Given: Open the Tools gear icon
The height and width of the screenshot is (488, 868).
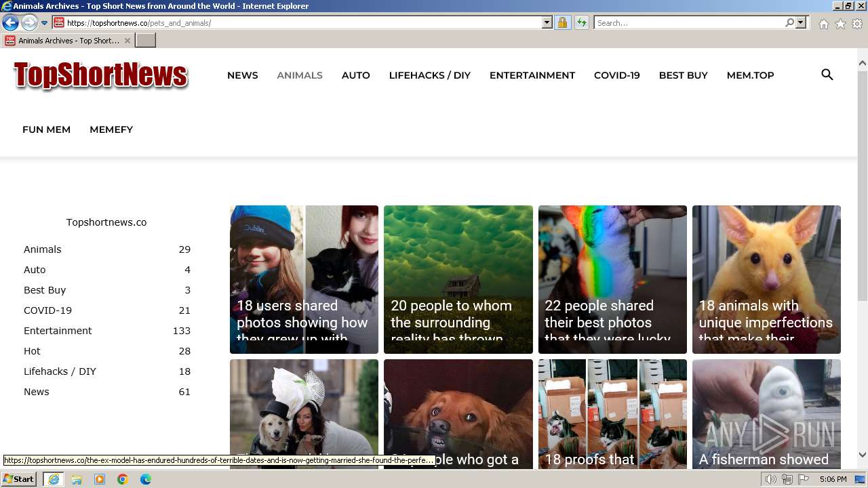Looking at the screenshot, I should pos(857,24).
